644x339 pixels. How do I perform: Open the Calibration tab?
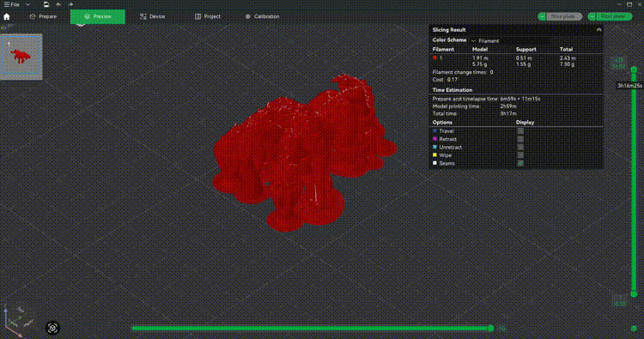pos(262,16)
